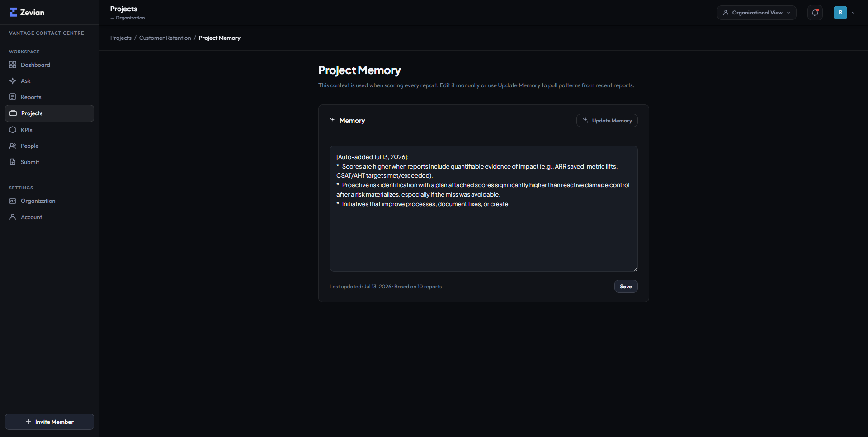This screenshot has height=437, width=868.
Task: Click the Project Memory breadcrumb
Action: click(x=219, y=38)
